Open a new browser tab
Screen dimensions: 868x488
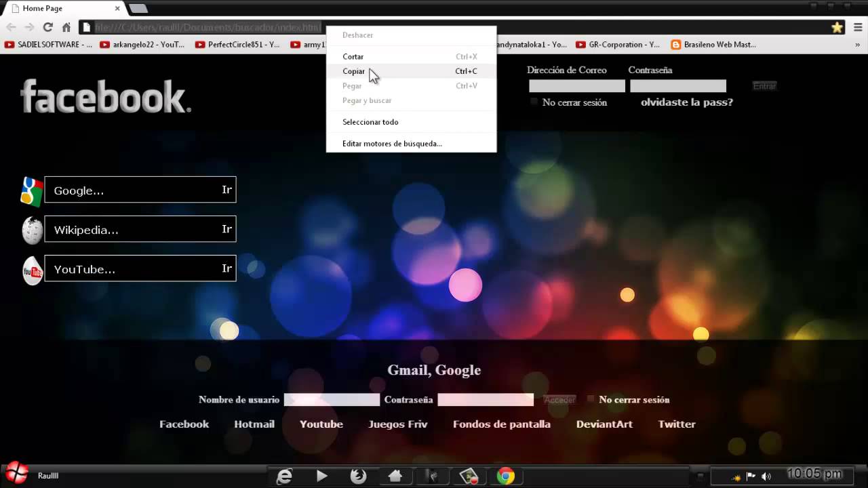138,8
